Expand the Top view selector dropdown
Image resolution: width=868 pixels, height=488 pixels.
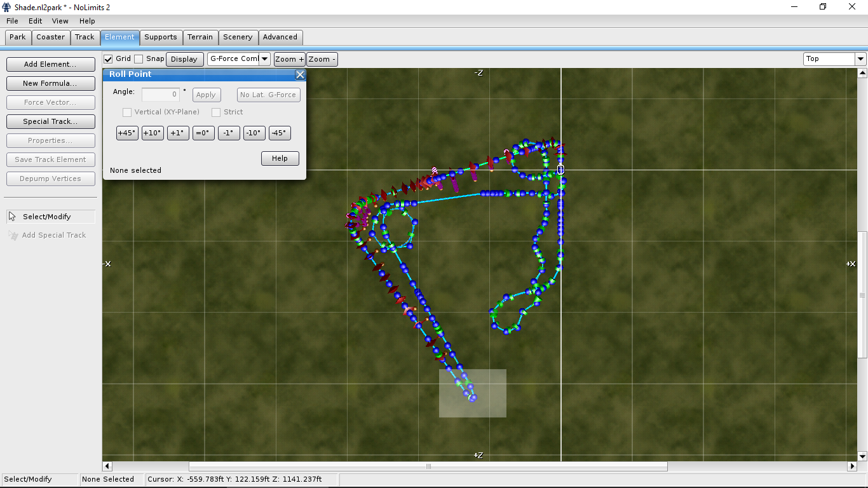[860, 59]
